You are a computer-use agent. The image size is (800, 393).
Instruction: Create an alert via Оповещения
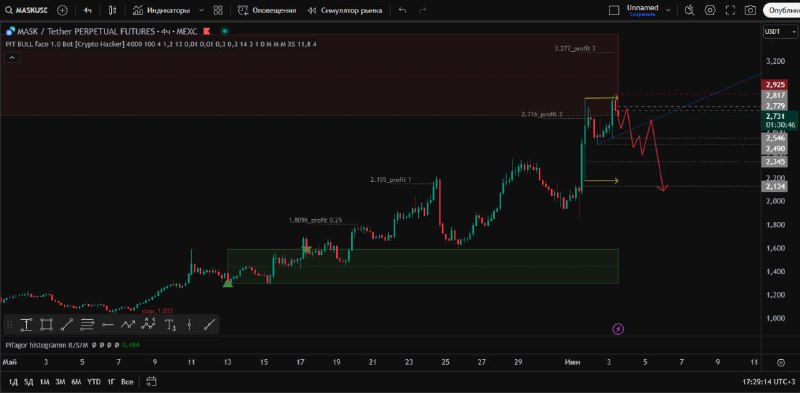pyautogui.click(x=267, y=10)
